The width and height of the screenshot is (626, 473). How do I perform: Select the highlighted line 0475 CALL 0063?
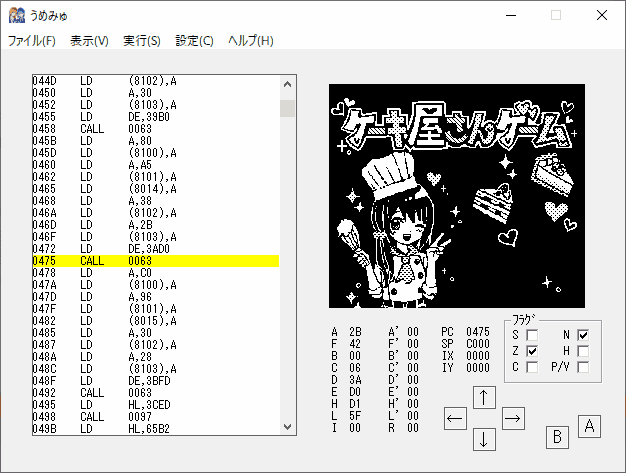tap(156, 261)
